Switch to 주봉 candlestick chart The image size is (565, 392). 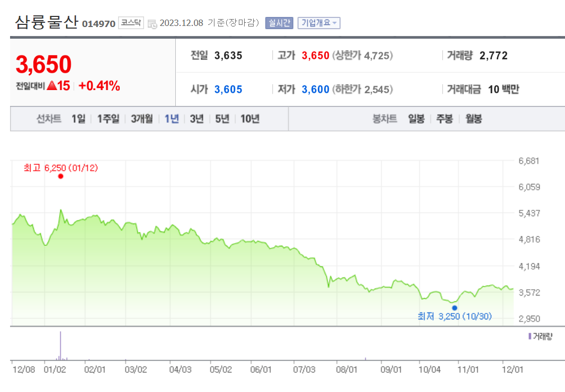[x=445, y=119]
